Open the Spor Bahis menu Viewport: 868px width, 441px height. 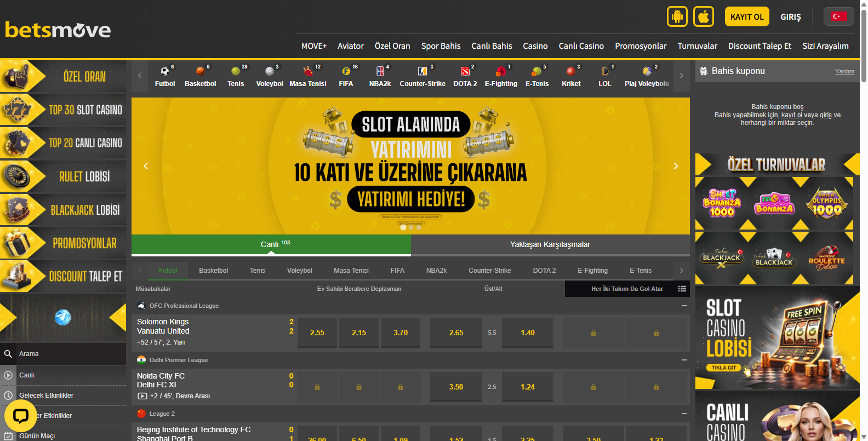pyautogui.click(x=441, y=46)
